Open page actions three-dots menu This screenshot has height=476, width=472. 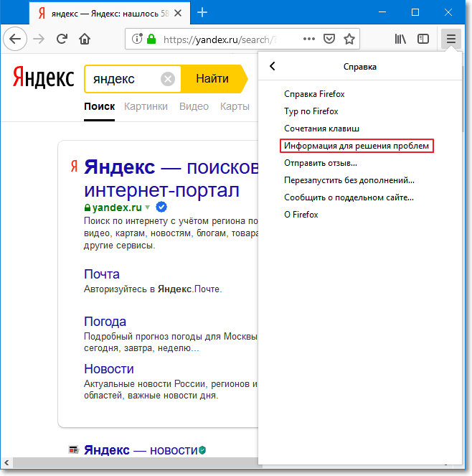[308, 39]
